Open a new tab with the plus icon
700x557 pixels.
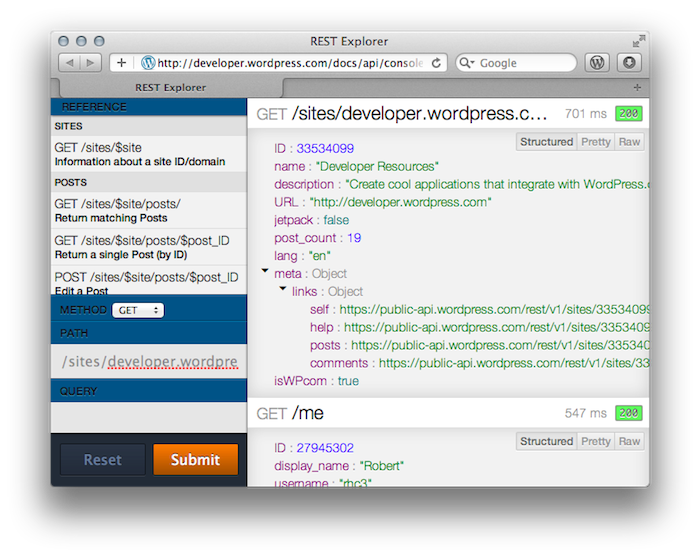637,87
